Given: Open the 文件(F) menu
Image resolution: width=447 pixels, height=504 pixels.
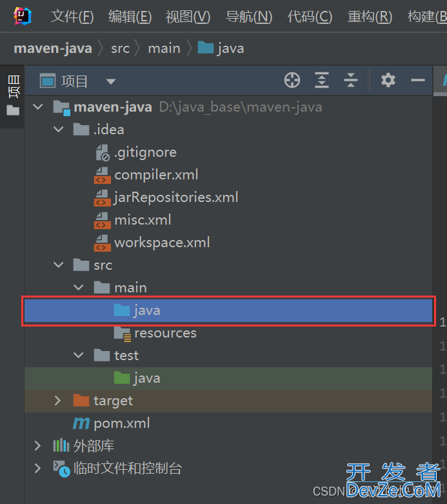Looking at the screenshot, I should click(x=72, y=16).
